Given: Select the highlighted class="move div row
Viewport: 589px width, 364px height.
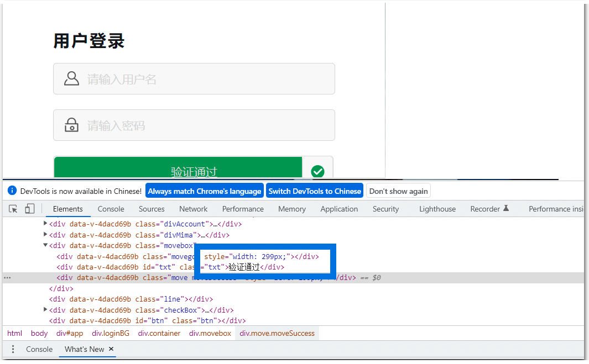Looking at the screenshot, I should (293, 278).
